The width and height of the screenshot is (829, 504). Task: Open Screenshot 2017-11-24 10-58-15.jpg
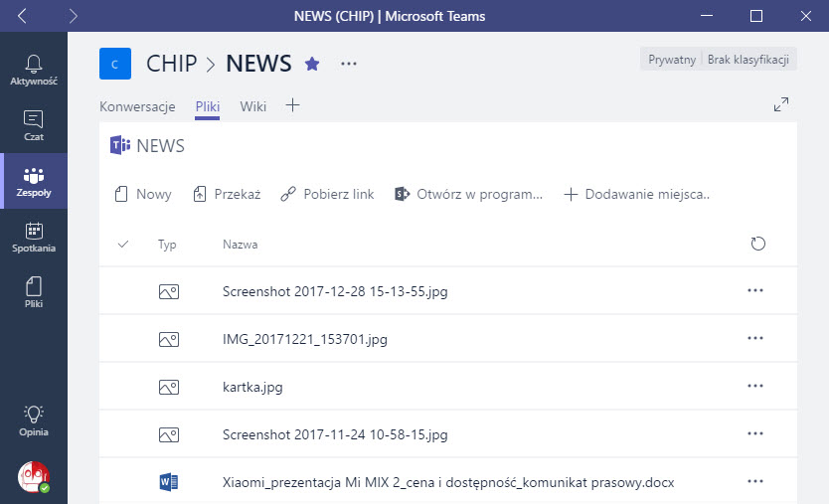335,434
